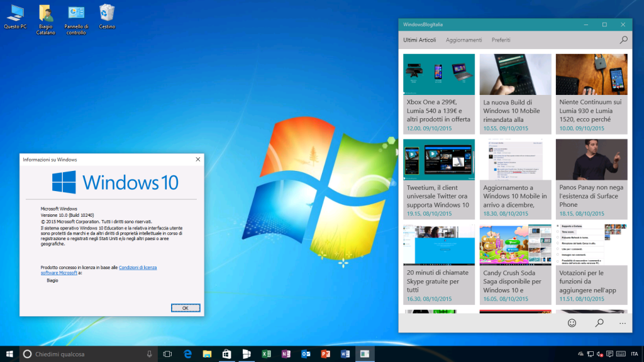The width and height of the screenshot is (644, 362).
Task: Open the three-dots more menu in app bar
Action: [x=623, y=324]
